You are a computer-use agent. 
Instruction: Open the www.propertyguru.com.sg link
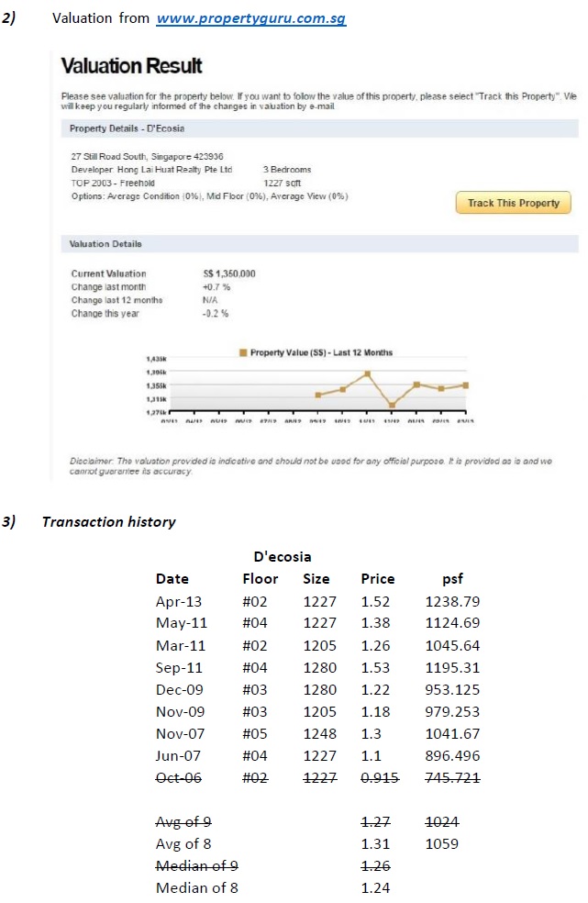250,18
